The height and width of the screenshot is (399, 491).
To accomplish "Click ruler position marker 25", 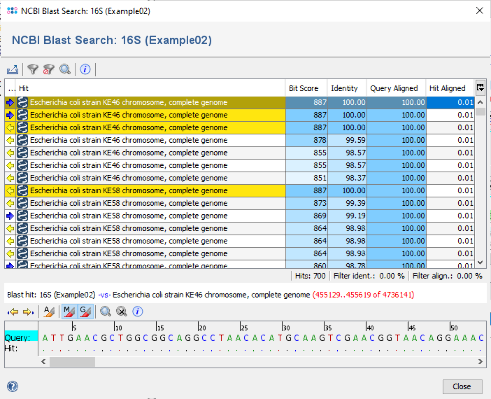I will point(244,327).
